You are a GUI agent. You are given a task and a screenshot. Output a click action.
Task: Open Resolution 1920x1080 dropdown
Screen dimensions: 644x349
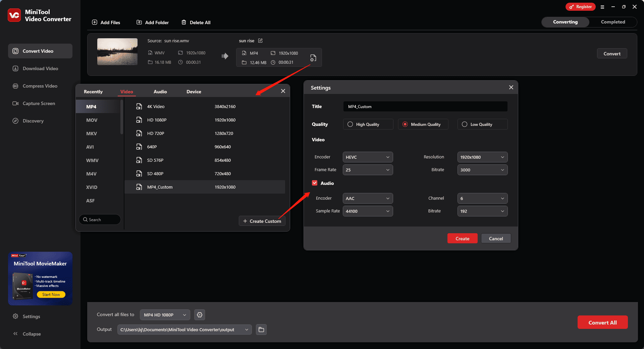point(482,157)
